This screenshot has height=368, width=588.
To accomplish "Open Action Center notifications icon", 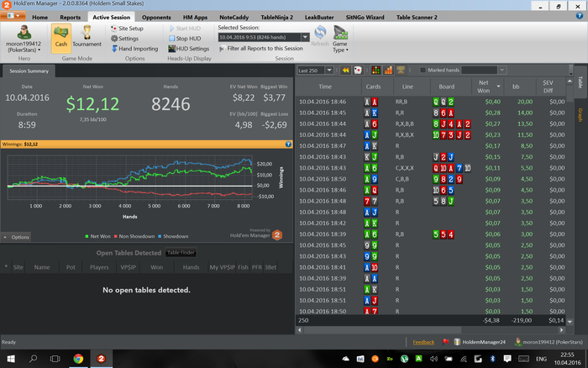I will 507,359.
